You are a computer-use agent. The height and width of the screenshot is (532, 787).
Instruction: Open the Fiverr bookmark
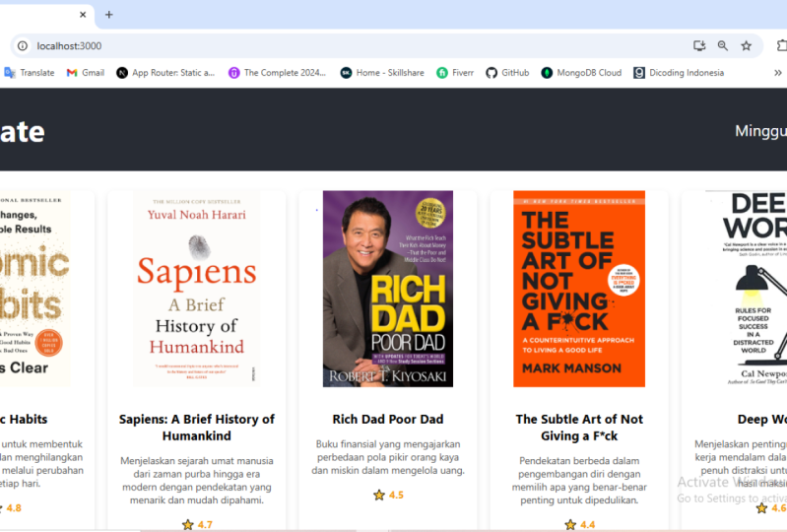(x=455, y=73)
